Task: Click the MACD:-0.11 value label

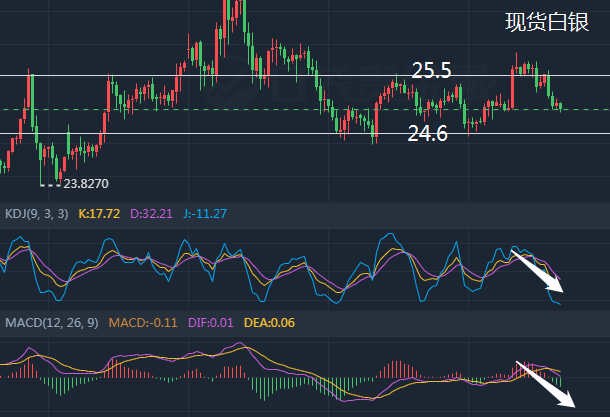Action: 143,322
